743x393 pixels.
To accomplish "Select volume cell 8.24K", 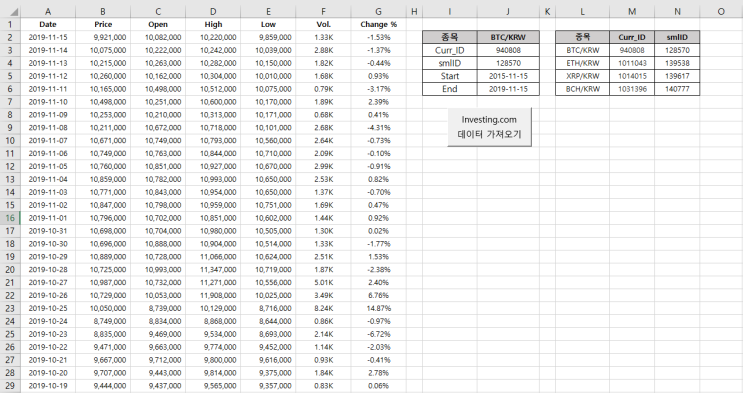I will (x=323, y=308).
